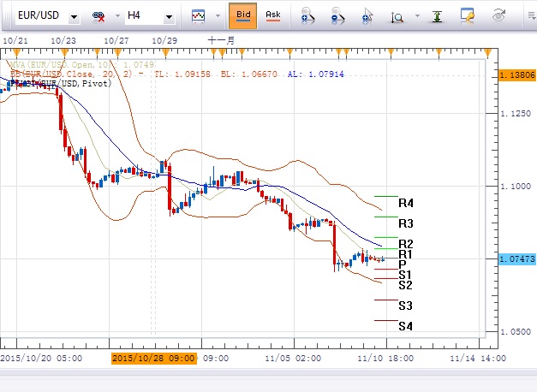Click the green vertical auto-fit icon
Screen dimensions: 537x392
(x=436, y=16)
